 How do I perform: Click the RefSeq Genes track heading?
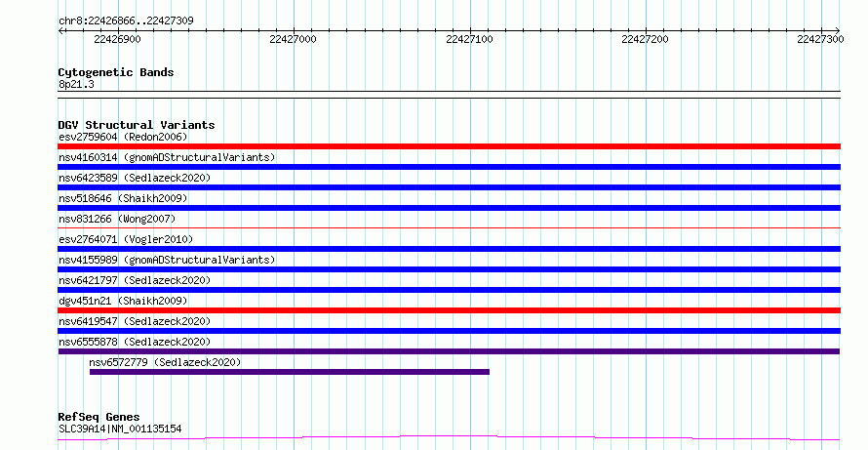99,417
